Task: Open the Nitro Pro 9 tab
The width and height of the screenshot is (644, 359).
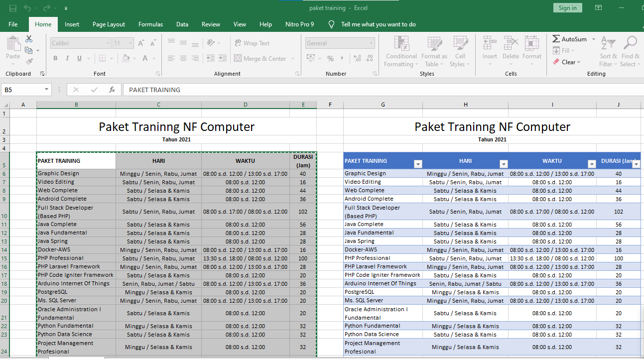Action: coord(299,24)
